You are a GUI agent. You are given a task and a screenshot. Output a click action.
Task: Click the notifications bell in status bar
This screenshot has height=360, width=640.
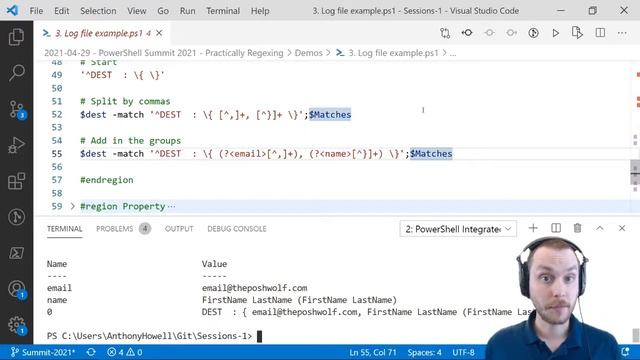tap(625, 351)
